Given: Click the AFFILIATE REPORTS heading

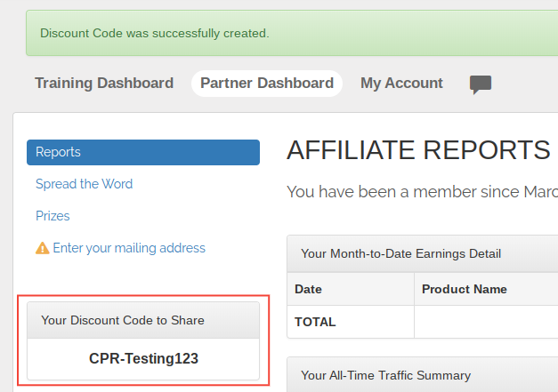Looking at the screenshot, I should click(x=418, y=150).
